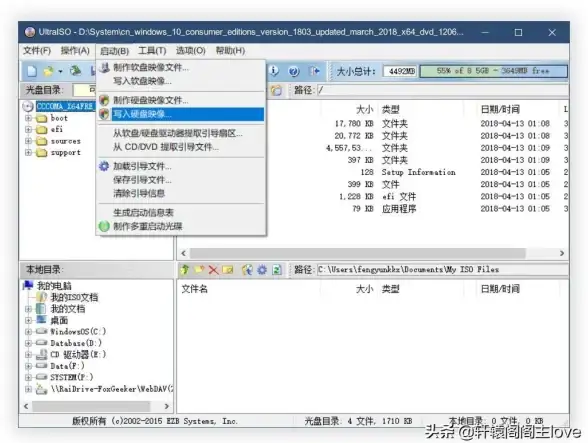
Task: Select the RaiDrive-FoxGeeker WebDAV network drive
Action: pos(111,389)
